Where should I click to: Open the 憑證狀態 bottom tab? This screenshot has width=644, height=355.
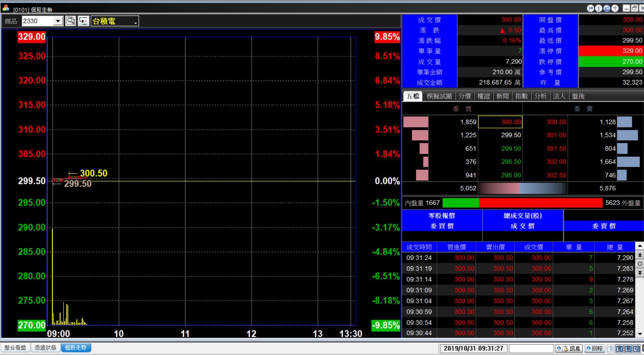pyautogui.click(x=45, y=348)
